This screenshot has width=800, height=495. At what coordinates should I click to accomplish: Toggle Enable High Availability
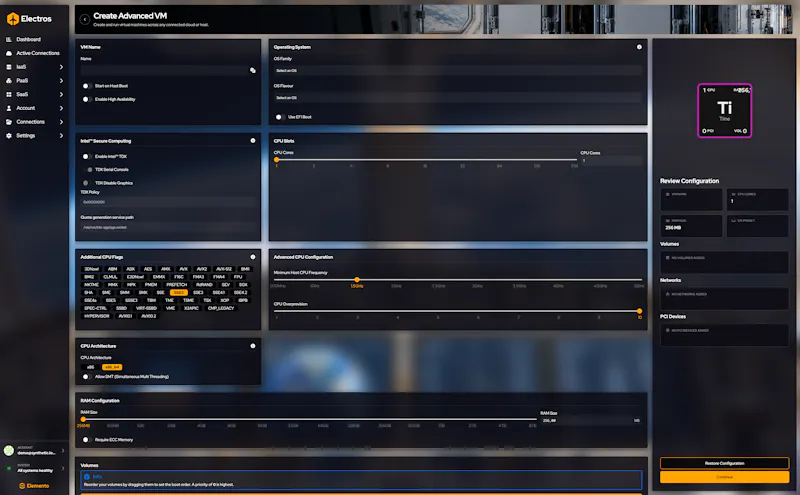point(86,99)
